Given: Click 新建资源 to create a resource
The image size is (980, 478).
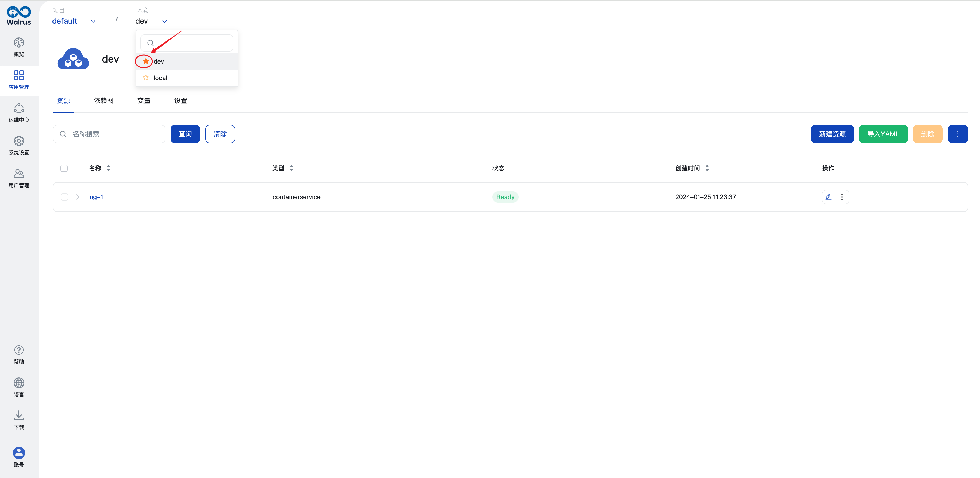Looking at the screenshot, I should pyautogui.click(x=832, y=134).
